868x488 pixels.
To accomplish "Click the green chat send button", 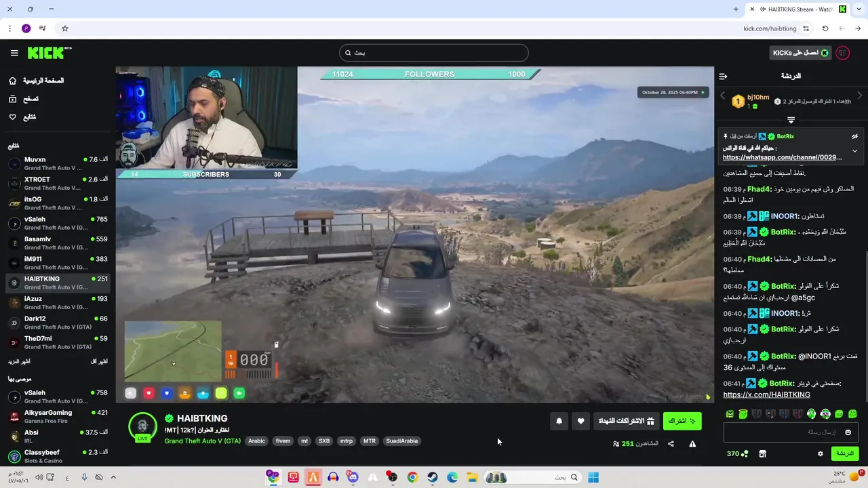I will click(845, 453).
